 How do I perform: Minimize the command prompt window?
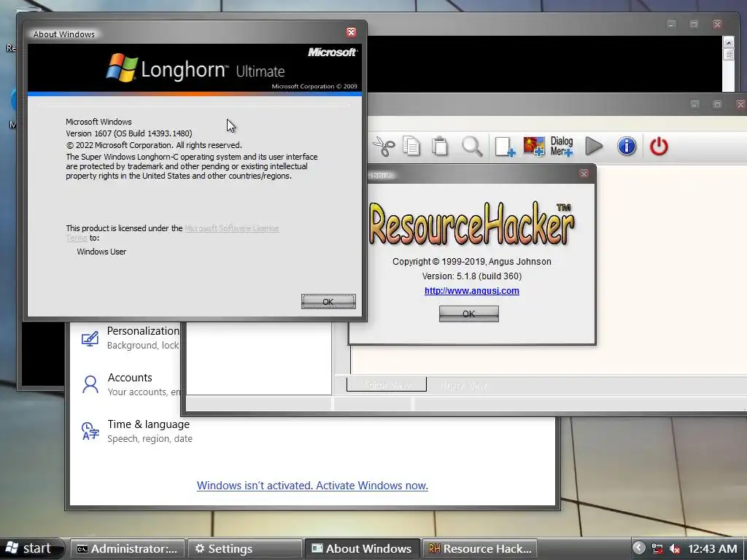coord(671,24)
